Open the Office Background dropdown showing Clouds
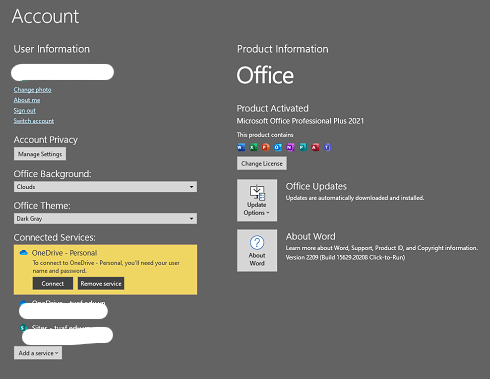 tap(105, 187)
